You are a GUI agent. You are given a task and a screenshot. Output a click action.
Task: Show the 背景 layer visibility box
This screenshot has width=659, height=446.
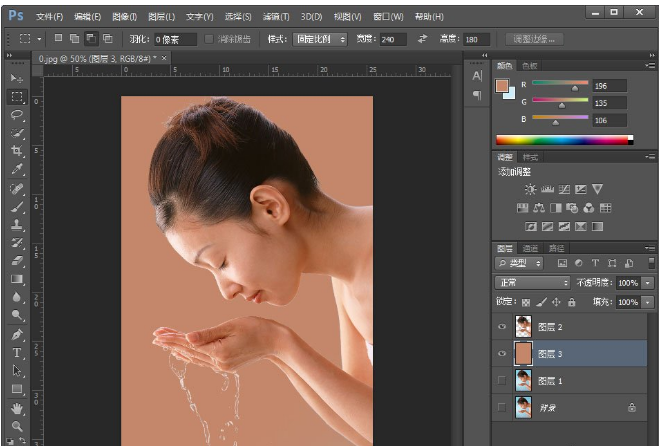[502, 407]
